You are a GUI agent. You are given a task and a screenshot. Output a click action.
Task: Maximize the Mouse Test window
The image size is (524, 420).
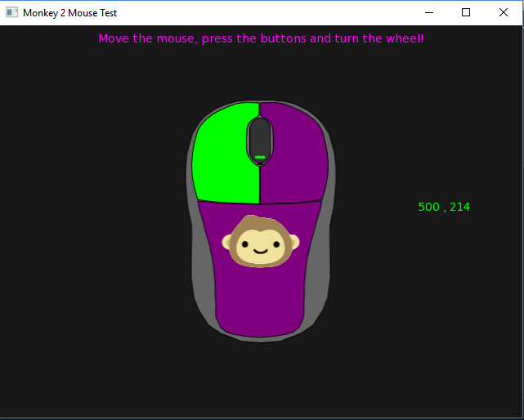point(466,12)
